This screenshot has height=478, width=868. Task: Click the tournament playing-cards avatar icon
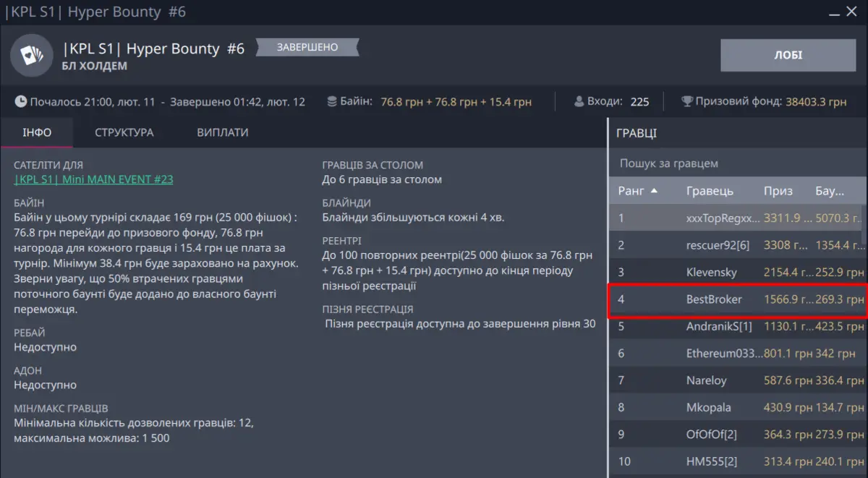[x=31, y=55]
